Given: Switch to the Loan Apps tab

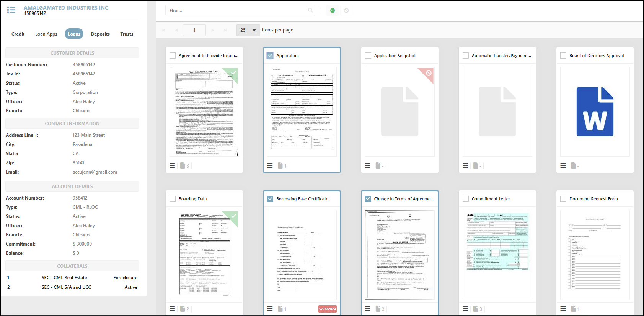Looking at the screenshot, I should tap(46, 34).
